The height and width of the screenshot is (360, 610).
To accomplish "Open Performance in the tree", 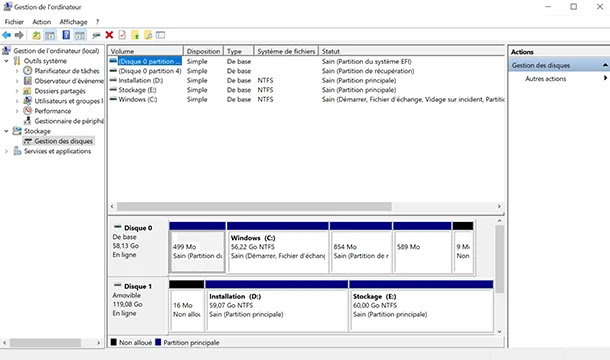I will point(53,111).
